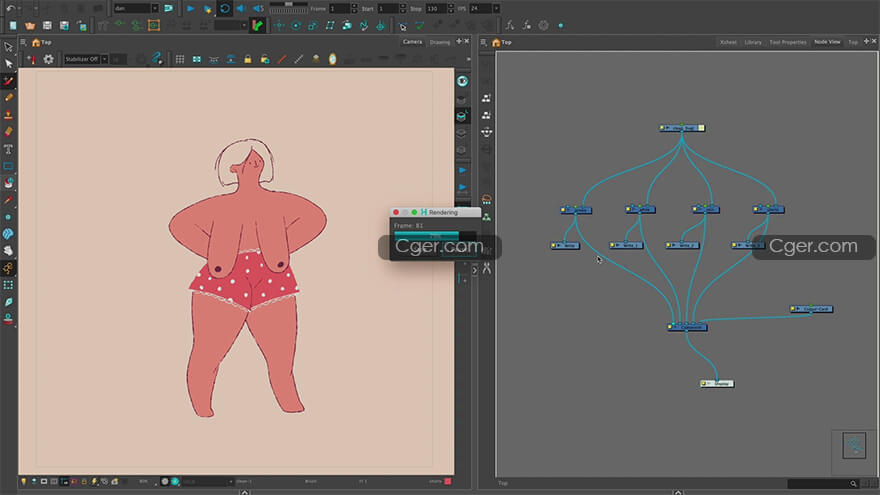Click the Frame number input field
The width and height of the screenshot is (880, 495).
tap(340, 8)
